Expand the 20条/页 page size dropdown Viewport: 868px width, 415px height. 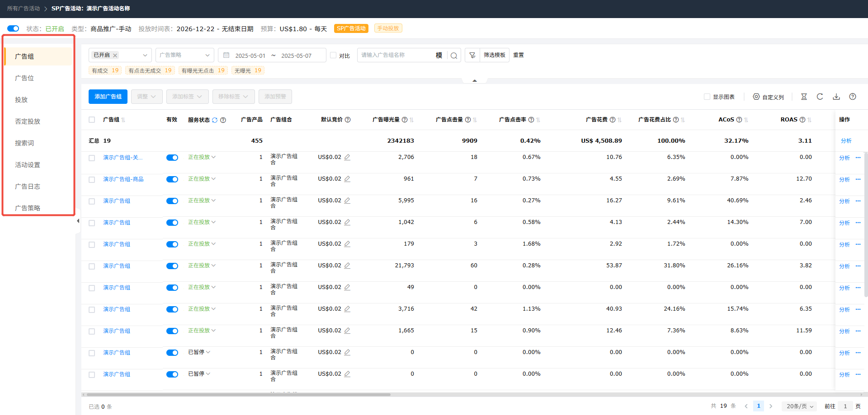[x=799, y=406]
